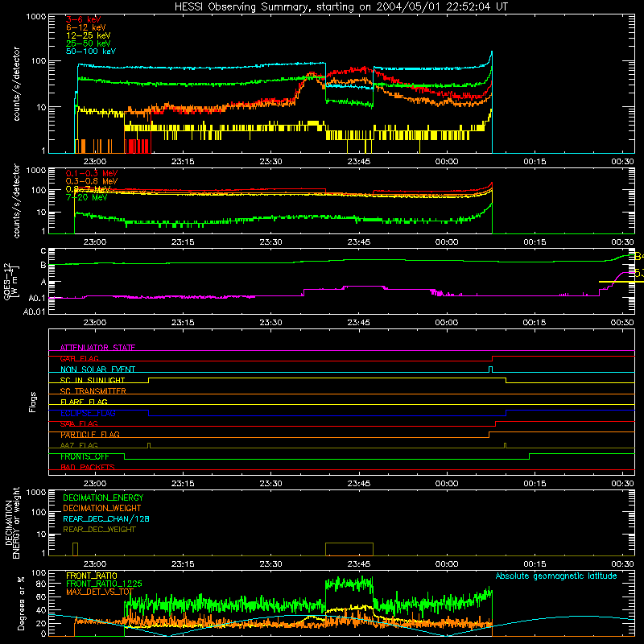Select the 50-100 keV legend entry
644x644 pixels.
[x=91, y=52]
